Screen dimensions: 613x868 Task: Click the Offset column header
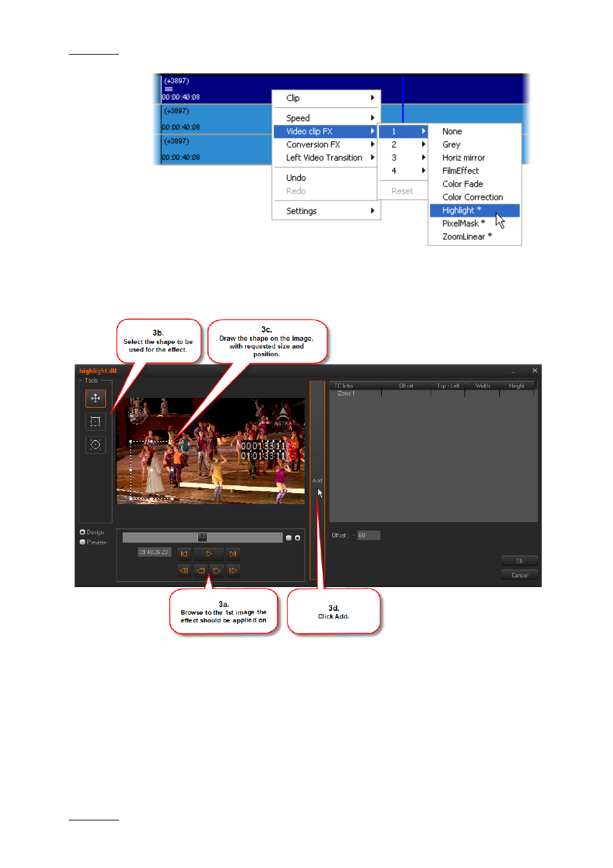pos(406,386)
